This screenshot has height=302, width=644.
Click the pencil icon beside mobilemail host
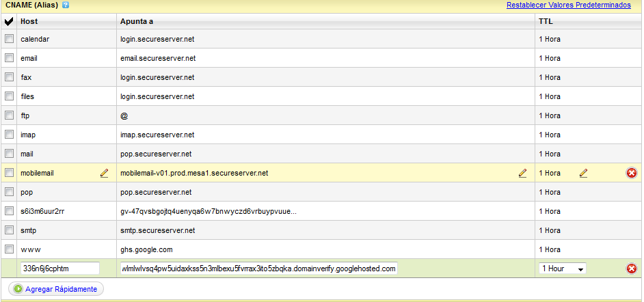tap(105, 173)
